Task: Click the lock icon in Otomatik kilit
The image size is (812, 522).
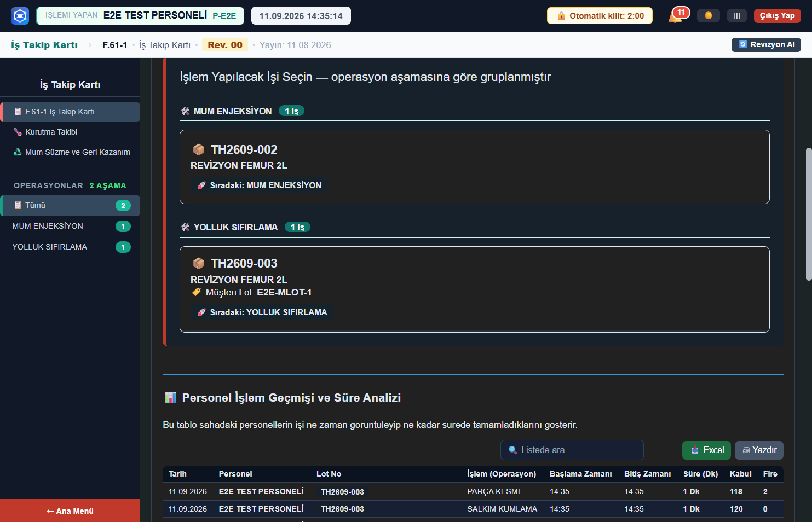Action: coord(561,16)
